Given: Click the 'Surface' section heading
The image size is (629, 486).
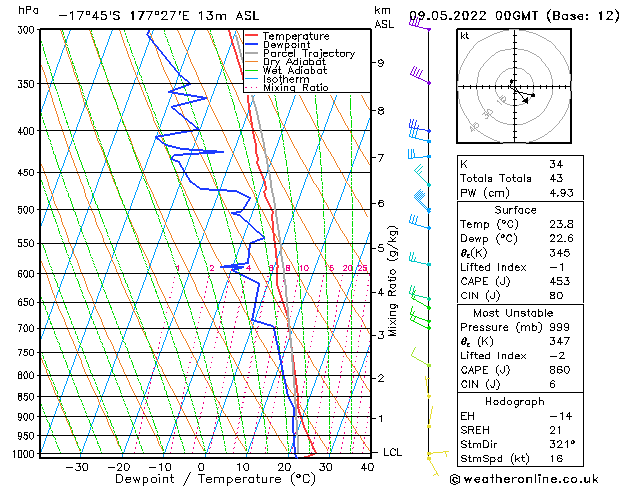Looking at the screenshot, I should coord(515,210).
